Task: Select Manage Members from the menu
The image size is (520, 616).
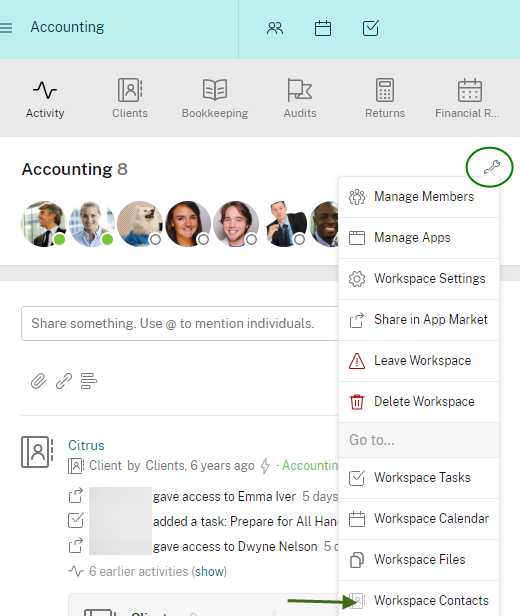Action: (x=419, y=196)
